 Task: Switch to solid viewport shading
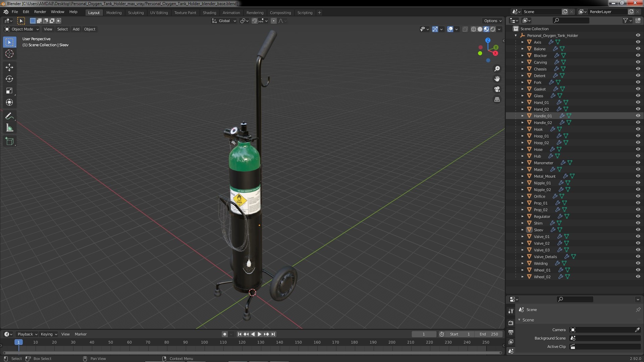(x=480, y=29)
